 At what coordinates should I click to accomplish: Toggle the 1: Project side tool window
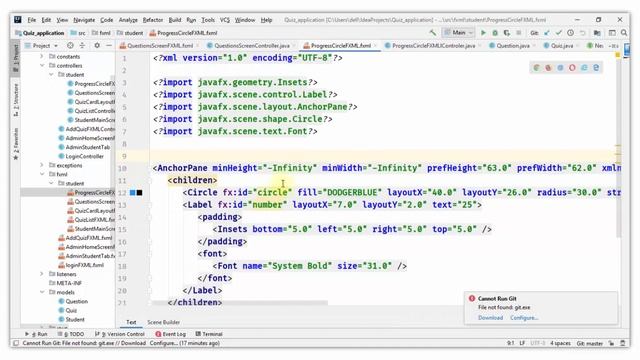[16, 58]
